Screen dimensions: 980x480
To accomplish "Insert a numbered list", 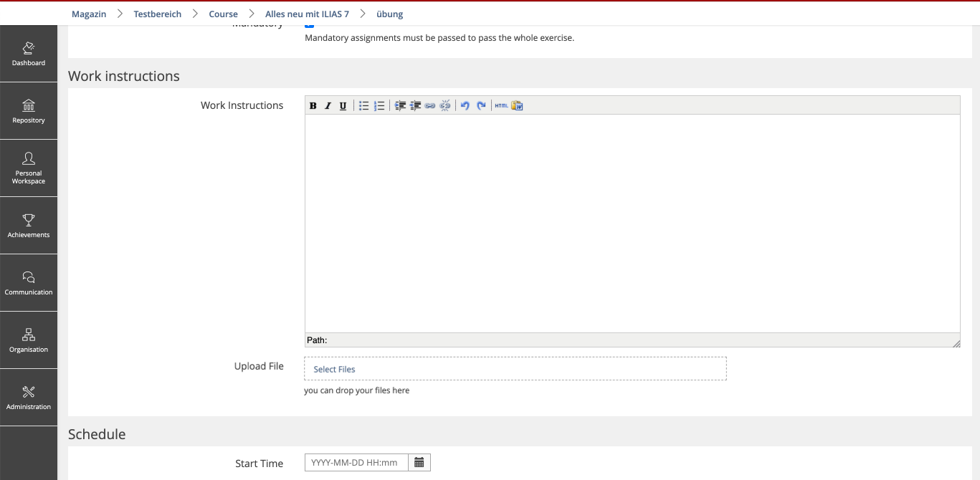I will click(379, 106).
